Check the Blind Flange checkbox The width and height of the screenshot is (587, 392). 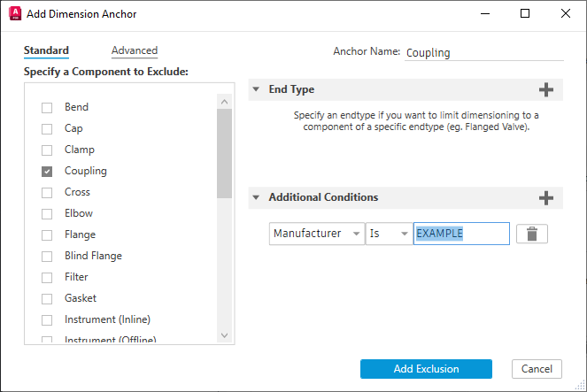(47, 257)
